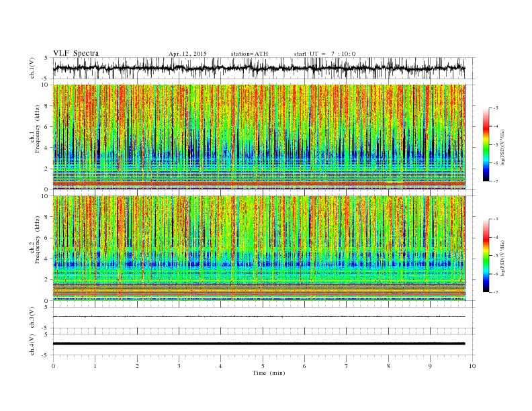
Task: Click the "5" tick on the time axis
Action: [x=263, y=366]
